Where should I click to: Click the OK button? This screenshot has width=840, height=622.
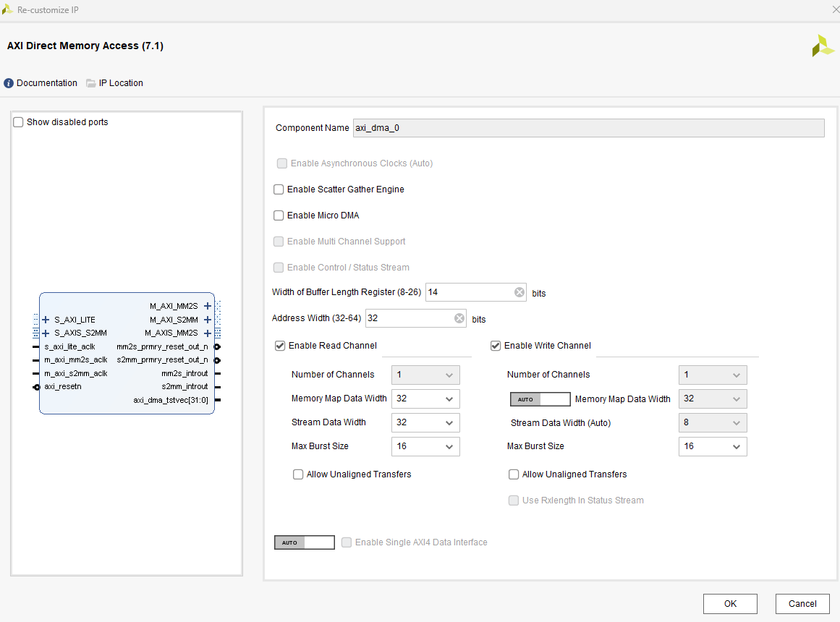point(730,604)
